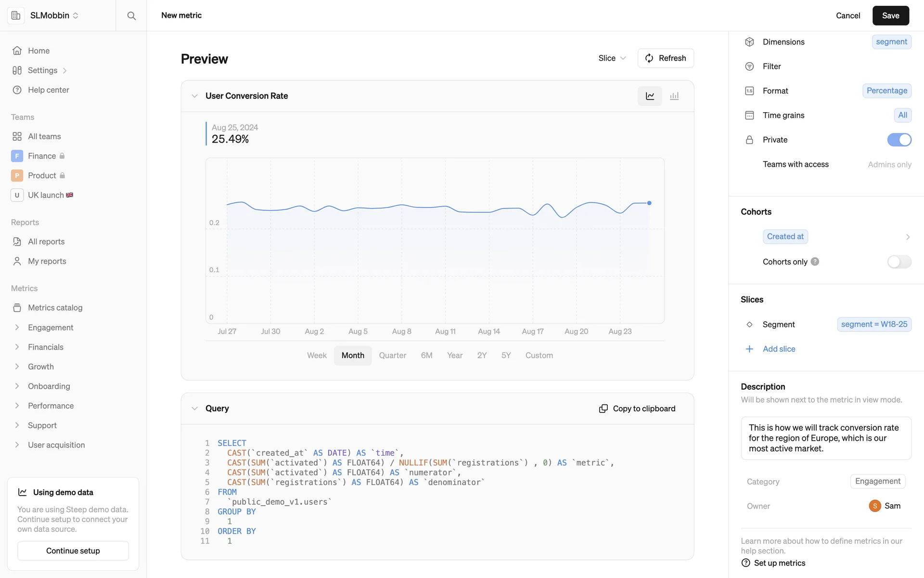Select the Quarter time range tab
924x578 pixels.
coord(392,355)
